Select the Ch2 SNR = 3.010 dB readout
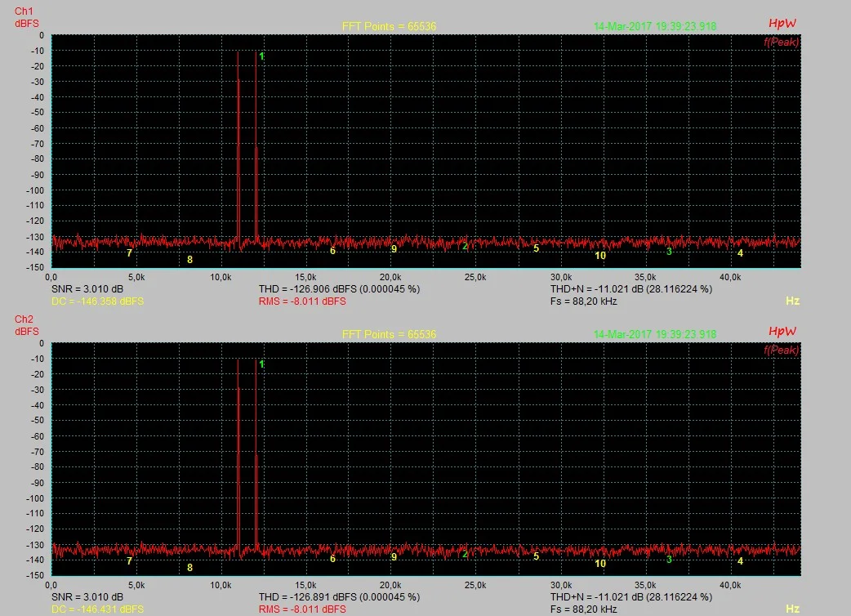Image resolution: width=851 pixels, height=616 pixels. [87, 597]
